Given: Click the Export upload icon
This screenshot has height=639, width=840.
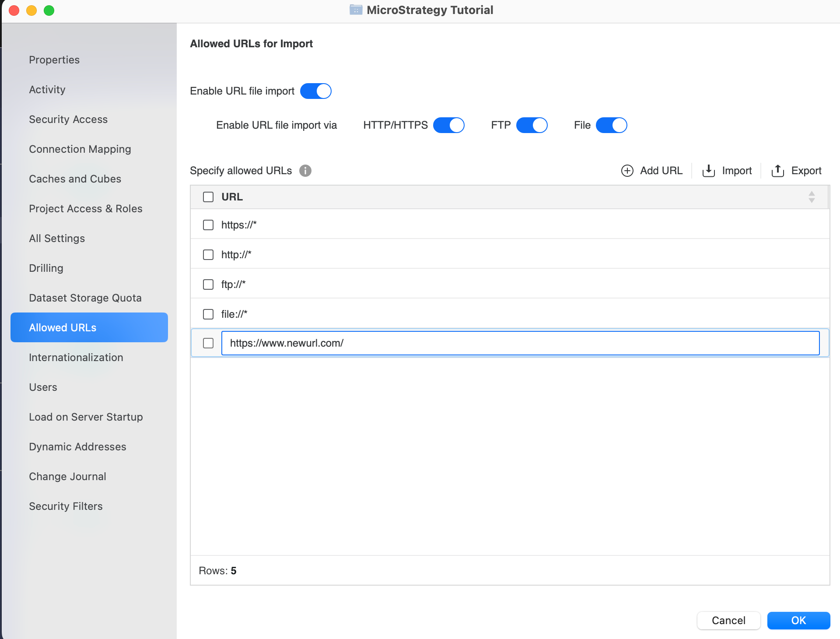Looking at the screenshot, I should (777, 171).
